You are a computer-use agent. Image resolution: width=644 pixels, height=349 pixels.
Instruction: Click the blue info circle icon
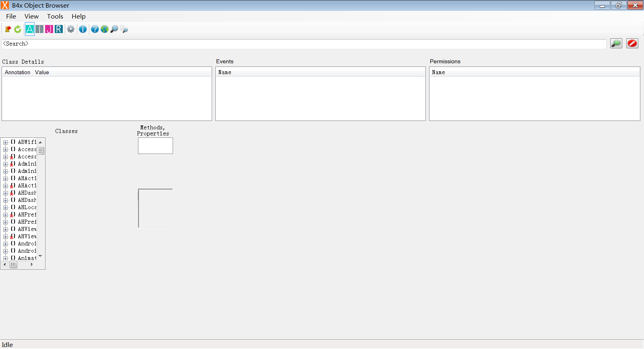point(83,29)
